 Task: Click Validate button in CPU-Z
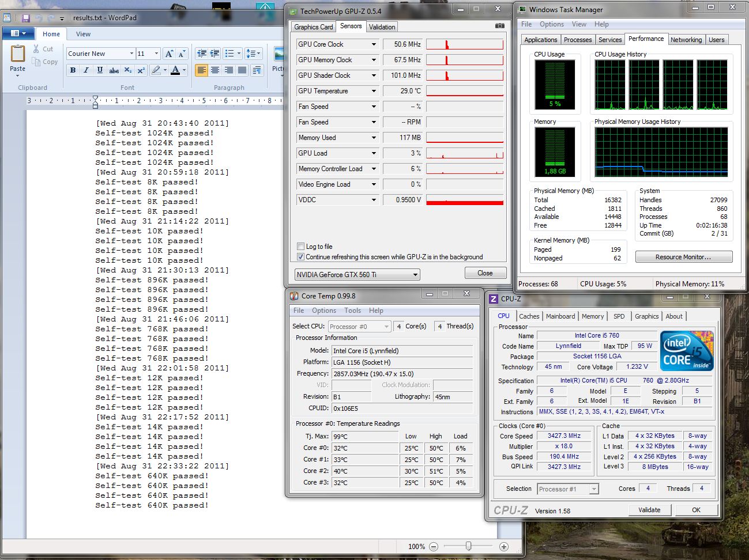click(x=649, y=510)
